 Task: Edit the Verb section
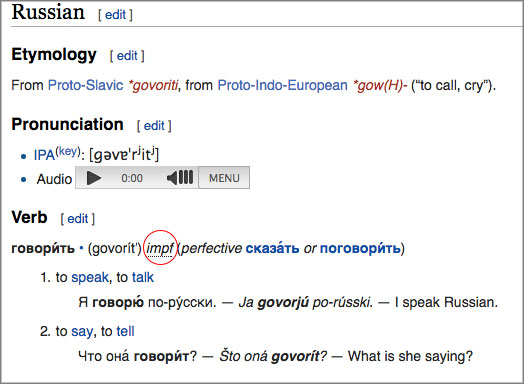(x=78, y=219)
